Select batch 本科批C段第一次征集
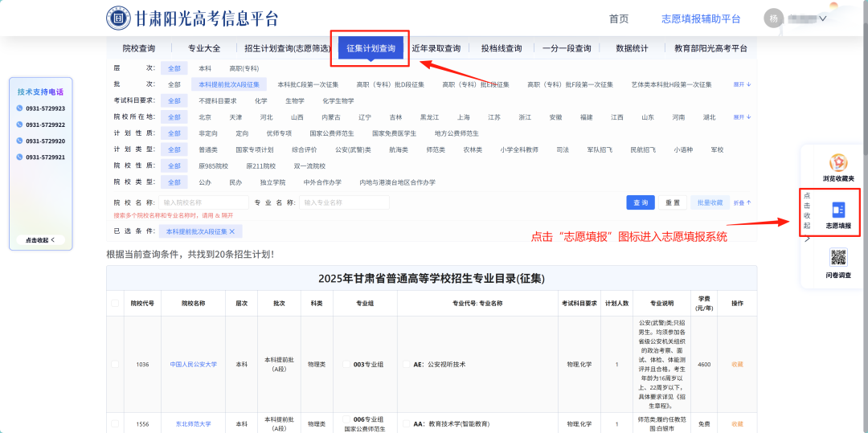 309,84
